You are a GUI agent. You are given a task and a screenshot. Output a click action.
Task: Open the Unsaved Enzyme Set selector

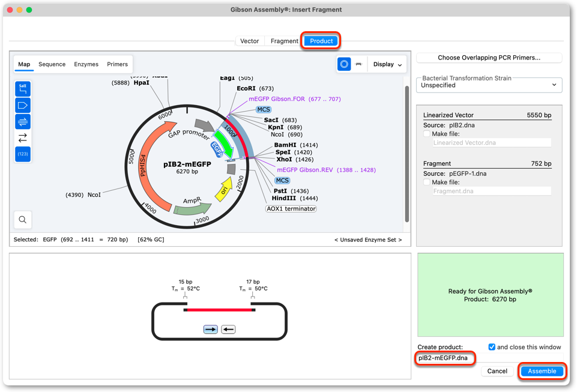368,240
